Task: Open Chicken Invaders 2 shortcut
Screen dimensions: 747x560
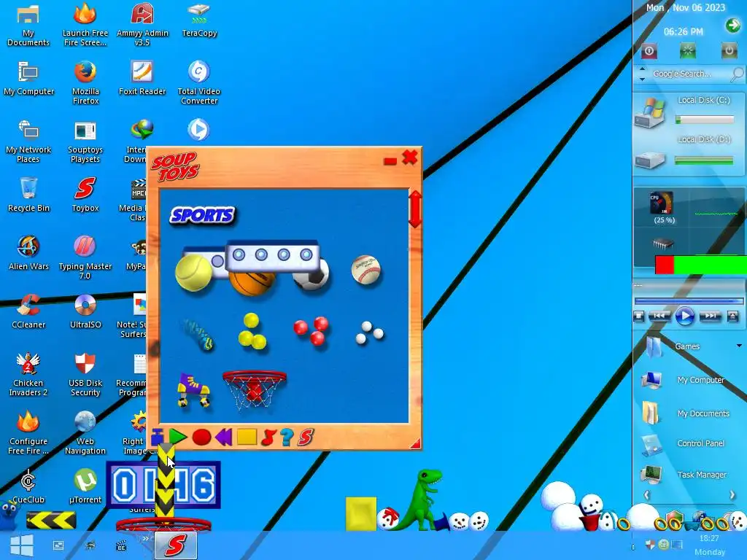Action: click(x=28, y=375)
